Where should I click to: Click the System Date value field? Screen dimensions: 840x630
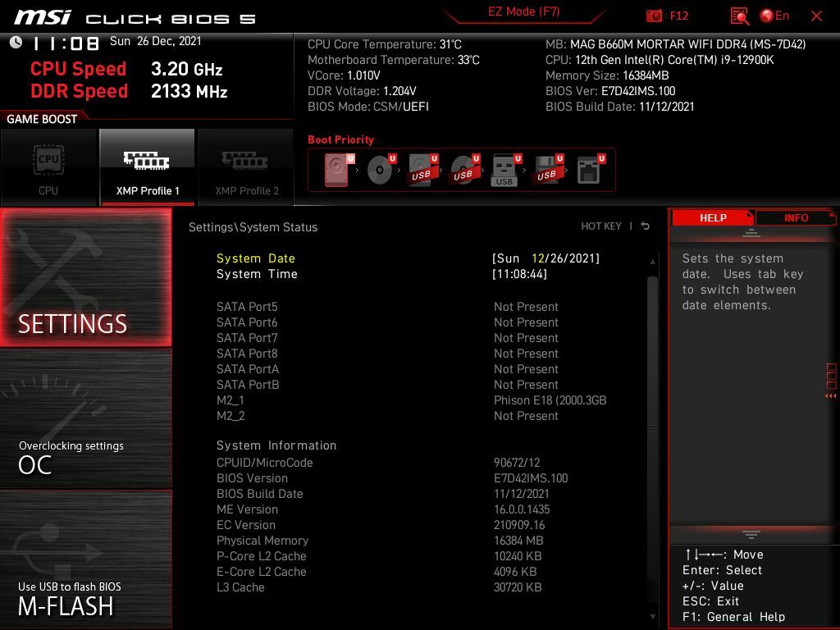[x=546, y=258]
